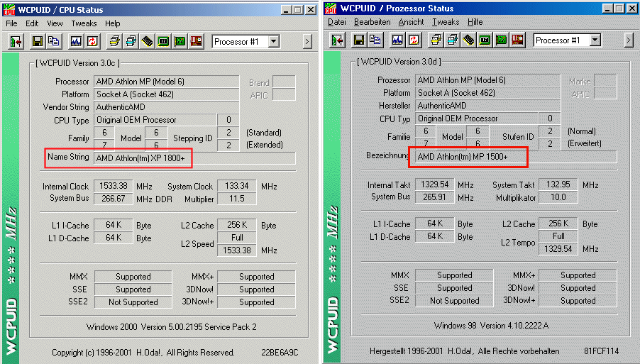Viewport: 640px width, 364px height.
Task: Click the red motherboard icon in Prozessor Status window
Action: point(517,40)
